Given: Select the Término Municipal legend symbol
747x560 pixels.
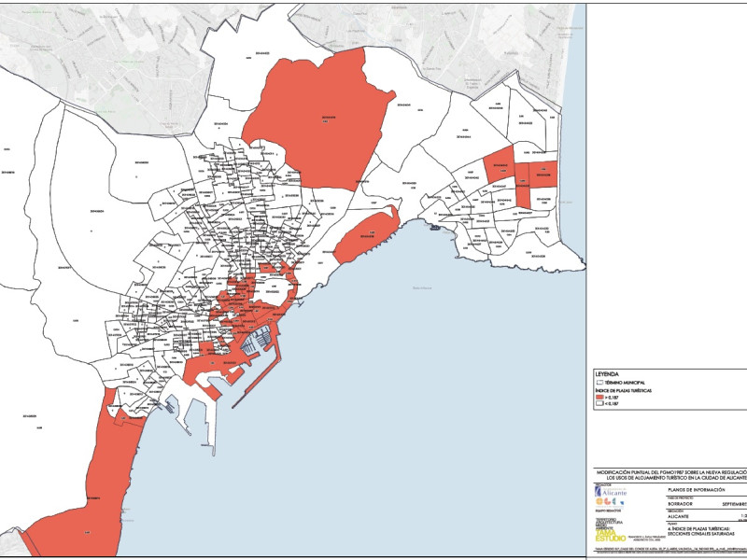Looking at the screenshot, I should coord(599,383).
